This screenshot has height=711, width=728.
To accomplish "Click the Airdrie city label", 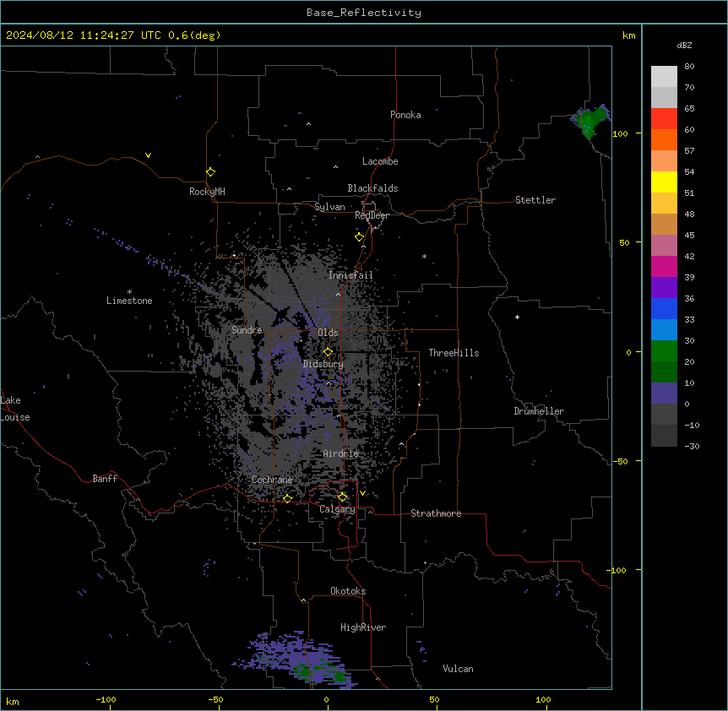I will coord(341,453).
